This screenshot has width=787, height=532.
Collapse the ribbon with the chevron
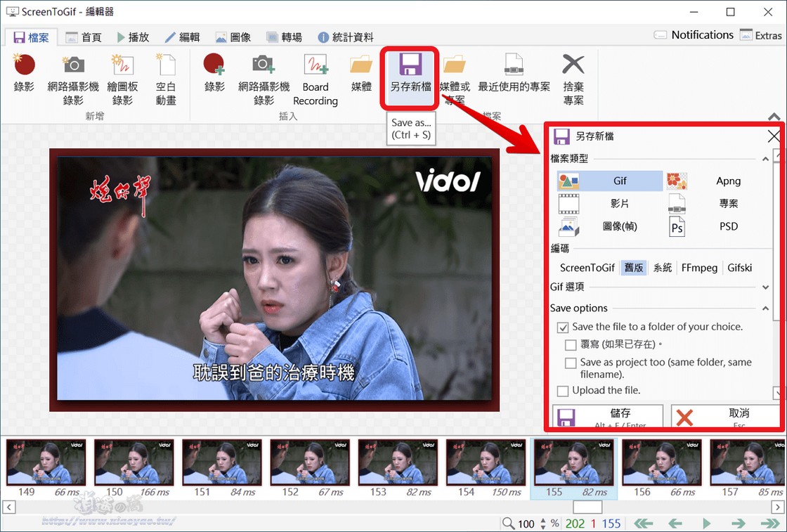[x=774, y=117]
